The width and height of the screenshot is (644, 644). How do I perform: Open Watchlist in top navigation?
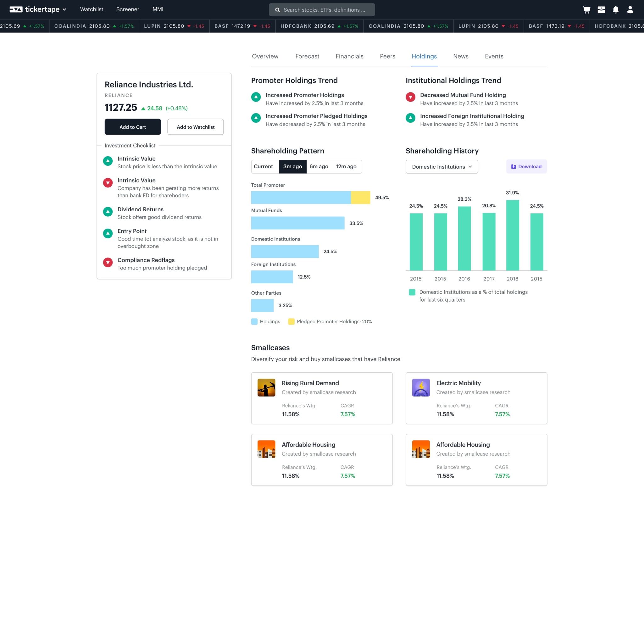click(x=92, y=9)
